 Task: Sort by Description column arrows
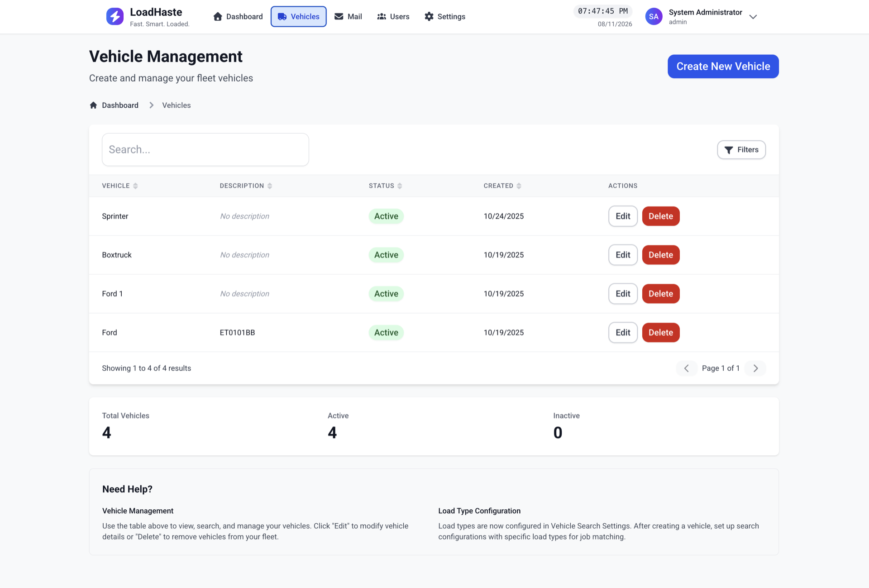click(270, 186)
